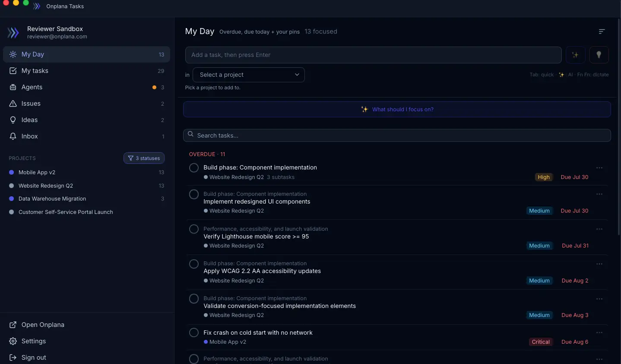The image size is (621, 364).
Task: Click the Onplana logo in title bar
Action: coord(37,6)
